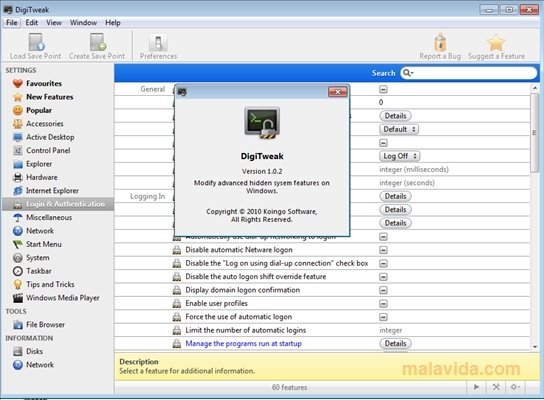The width and height of the screenshot is (544, 400).
Task: Click the scrollbar down arrow in list
Action: point(535,346)
